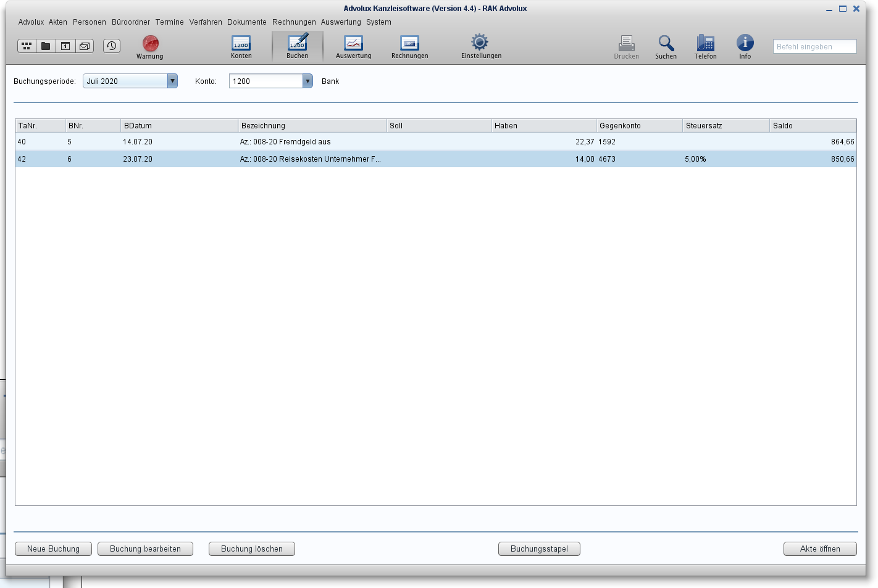This screenshot has height=588, width=878.
Task: Sort by the Saldo column header
Action: pos(813,126)
